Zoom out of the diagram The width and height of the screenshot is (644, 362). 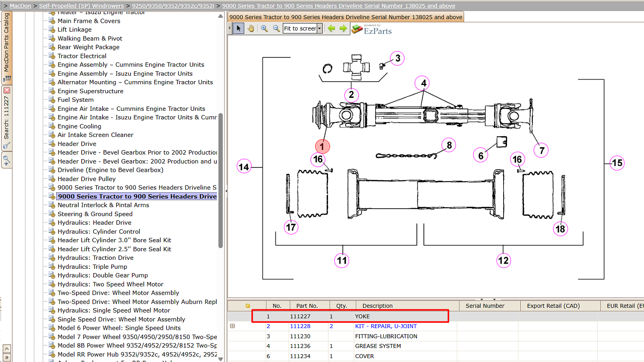[x=276, y=28]
